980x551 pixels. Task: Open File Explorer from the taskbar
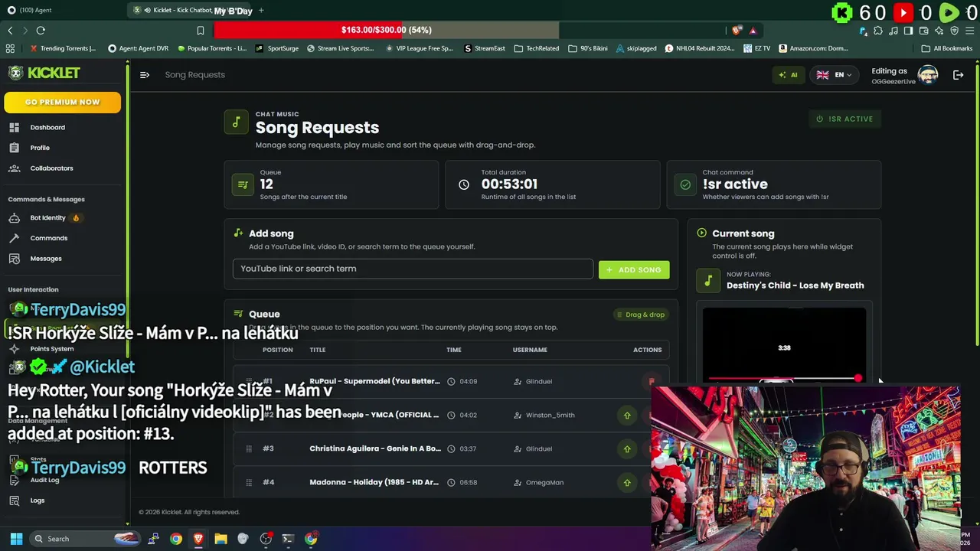coord(220,539)
